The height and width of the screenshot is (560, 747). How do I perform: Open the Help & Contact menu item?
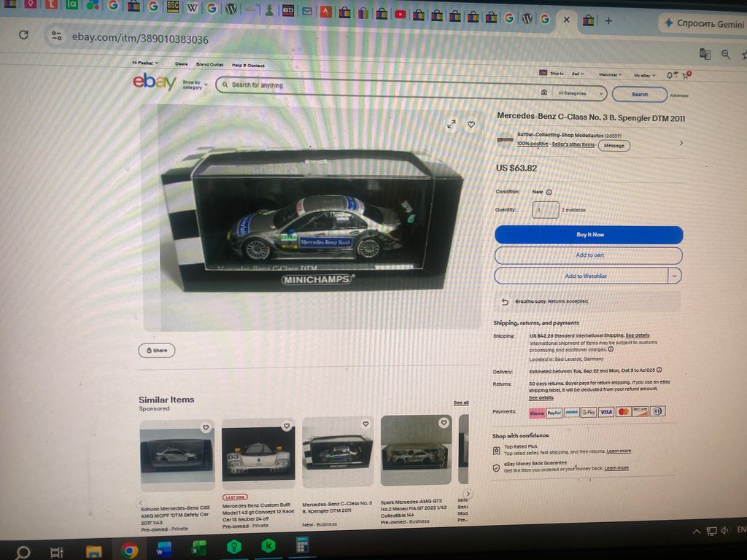248,65
